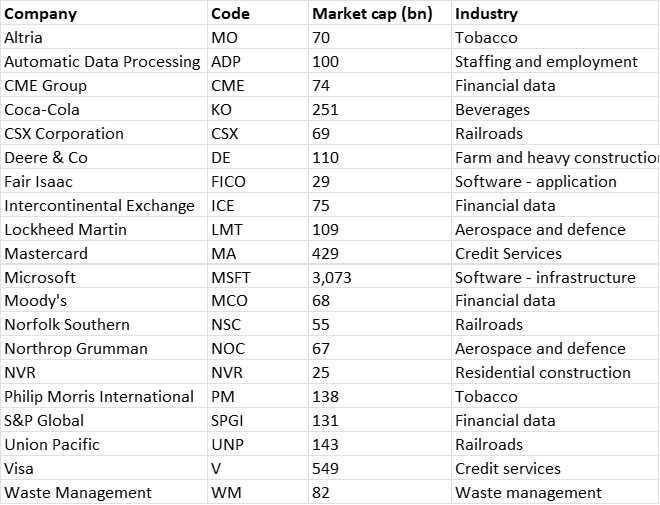The image size is (660, 505).
Task: Select the MSFT code cell
Action: pyautogui.click(x=231, y=277)
